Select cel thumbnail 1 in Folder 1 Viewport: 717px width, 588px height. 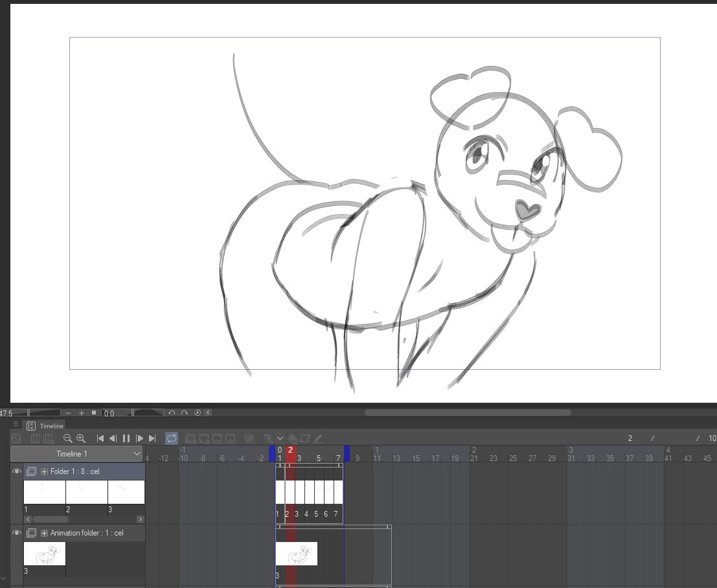pos(45,492)
